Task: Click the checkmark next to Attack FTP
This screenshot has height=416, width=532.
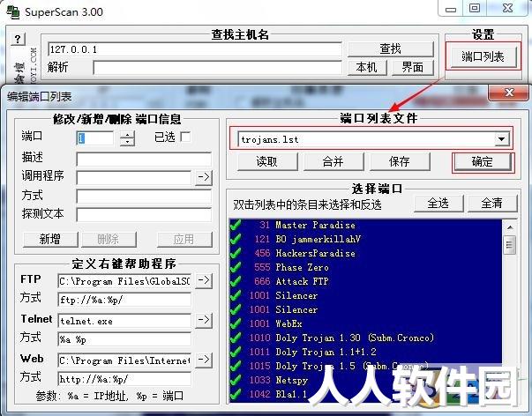Action: coord(236,281)
